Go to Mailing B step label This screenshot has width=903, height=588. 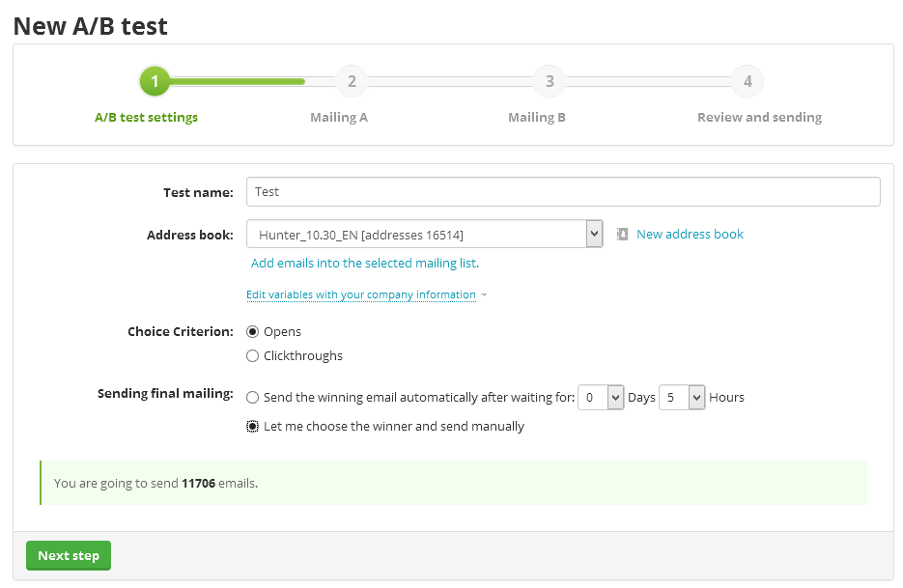[x=537, y=117]
